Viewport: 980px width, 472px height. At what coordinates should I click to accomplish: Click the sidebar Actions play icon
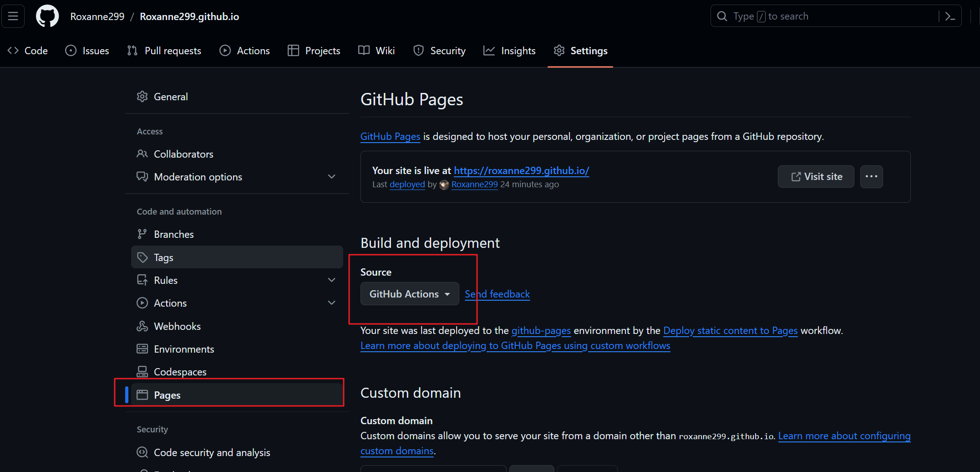coord(142,303)
